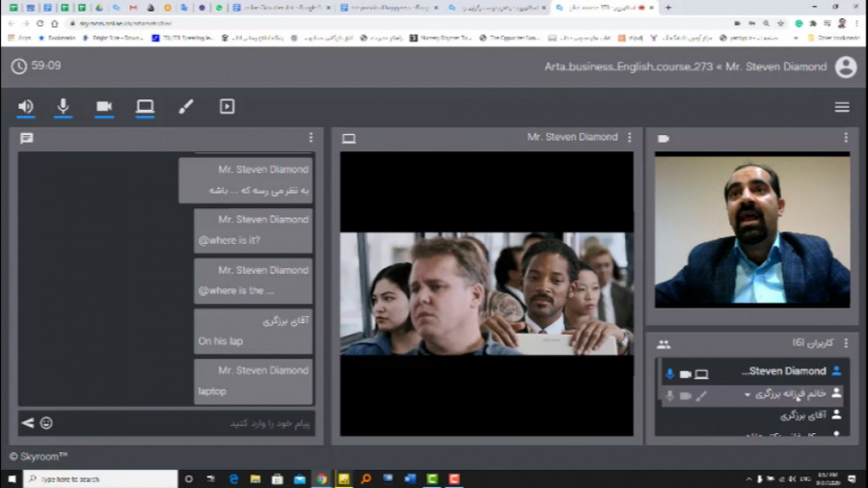The image size is (868, 488).
Task: Bookmark this page with star icon
Action: click(780, 23)
